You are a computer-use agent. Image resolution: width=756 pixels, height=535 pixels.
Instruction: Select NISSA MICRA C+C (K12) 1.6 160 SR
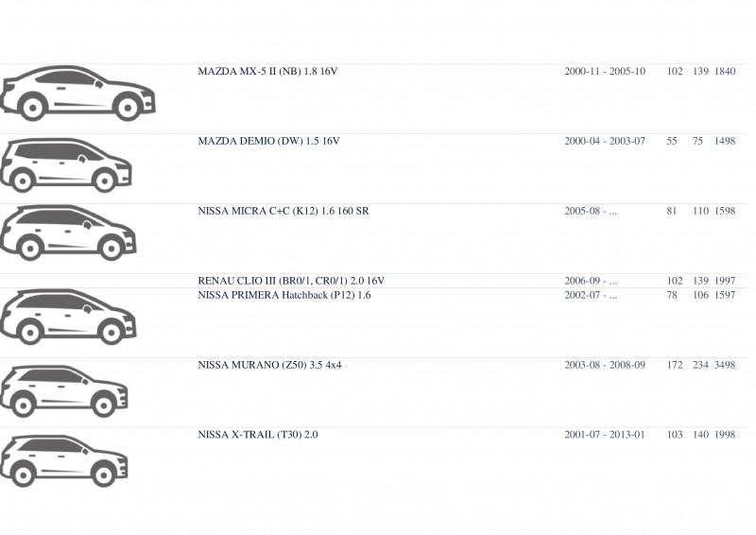(x=283, y=212)
